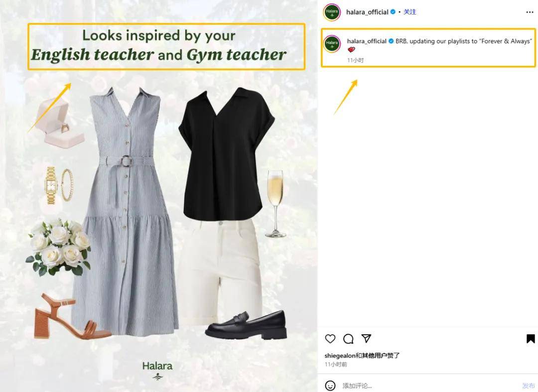The height and width of the screenshot is (392, 538).
Task: Open halara_official username link in header
Action: click(x=367, y=12)
